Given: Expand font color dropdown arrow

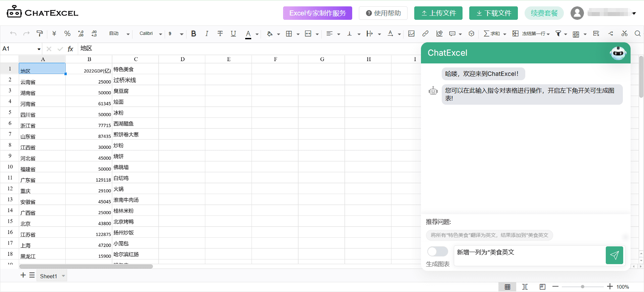Looking at the screenshot, I should click(x=257, y=34).
